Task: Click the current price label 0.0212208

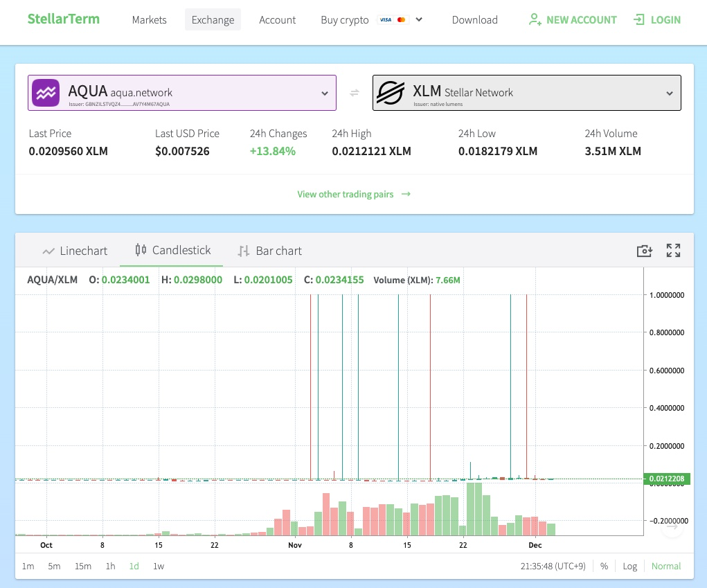Action: [667, 479]
